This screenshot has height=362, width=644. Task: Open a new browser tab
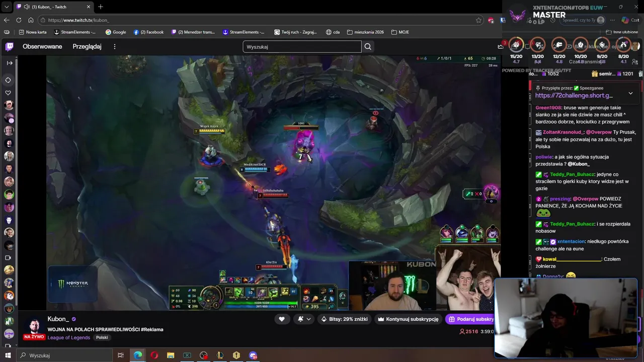coord(101,7)
